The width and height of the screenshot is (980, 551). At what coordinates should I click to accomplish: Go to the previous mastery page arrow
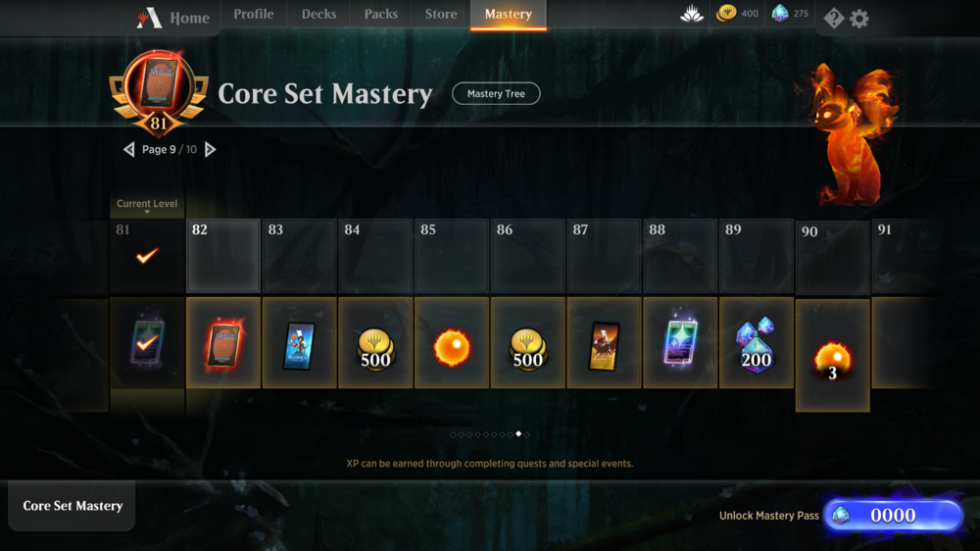click(128, 149)
